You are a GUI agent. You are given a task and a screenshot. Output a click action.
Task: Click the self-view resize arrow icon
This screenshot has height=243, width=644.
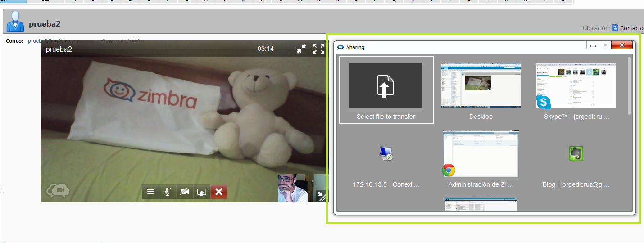point(321,195)
